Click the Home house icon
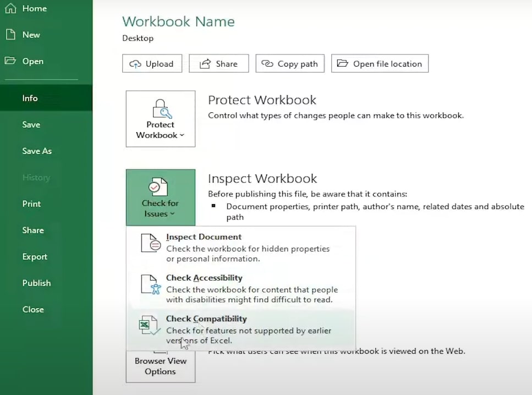Image resolution: width=532 pixels, height=395 pixels. click(10, 9)
